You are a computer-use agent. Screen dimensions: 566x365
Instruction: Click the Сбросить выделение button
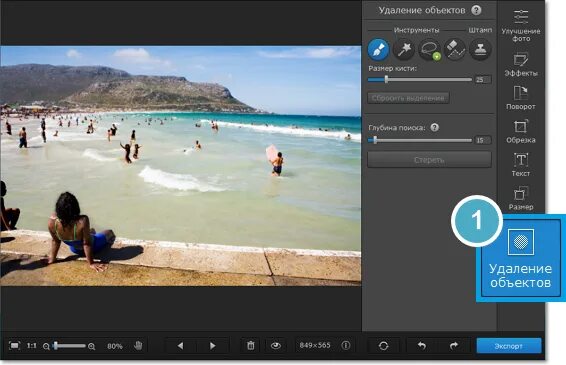(x=408, y=98)
